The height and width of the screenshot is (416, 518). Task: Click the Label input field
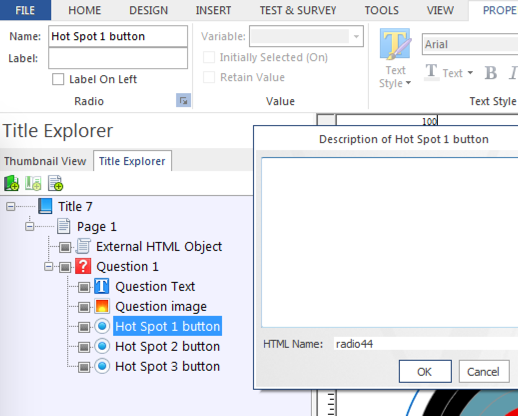pos(118,58)
